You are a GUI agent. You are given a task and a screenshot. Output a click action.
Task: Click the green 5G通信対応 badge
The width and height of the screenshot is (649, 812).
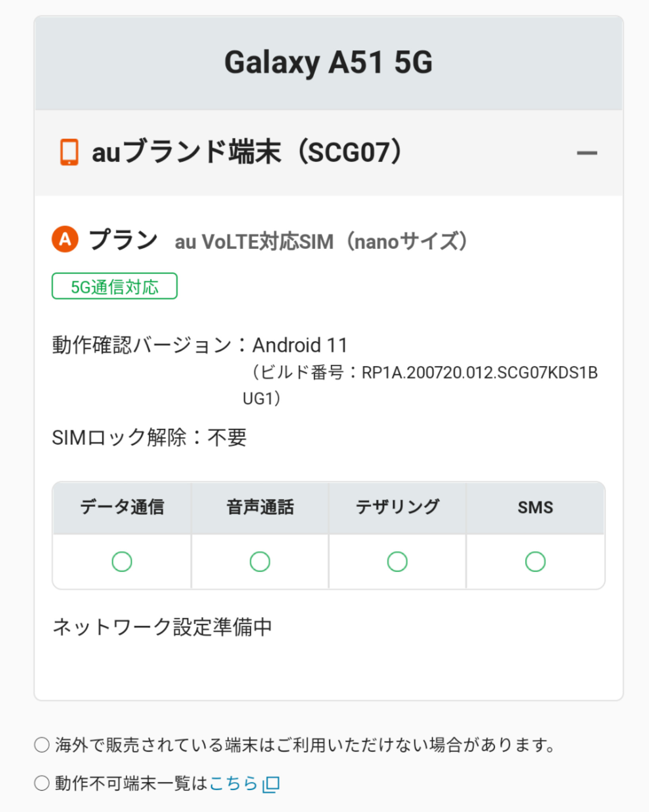tap(114, 286)
